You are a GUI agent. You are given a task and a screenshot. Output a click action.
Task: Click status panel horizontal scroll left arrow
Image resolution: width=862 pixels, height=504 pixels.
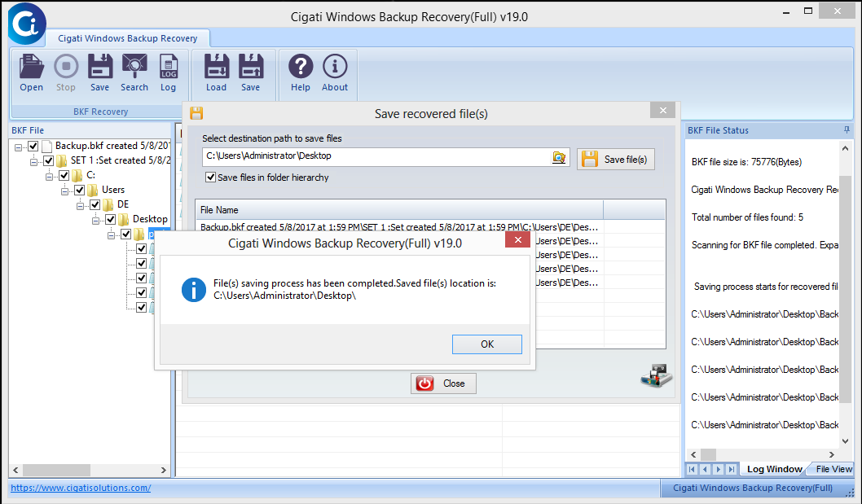[693, 454]
